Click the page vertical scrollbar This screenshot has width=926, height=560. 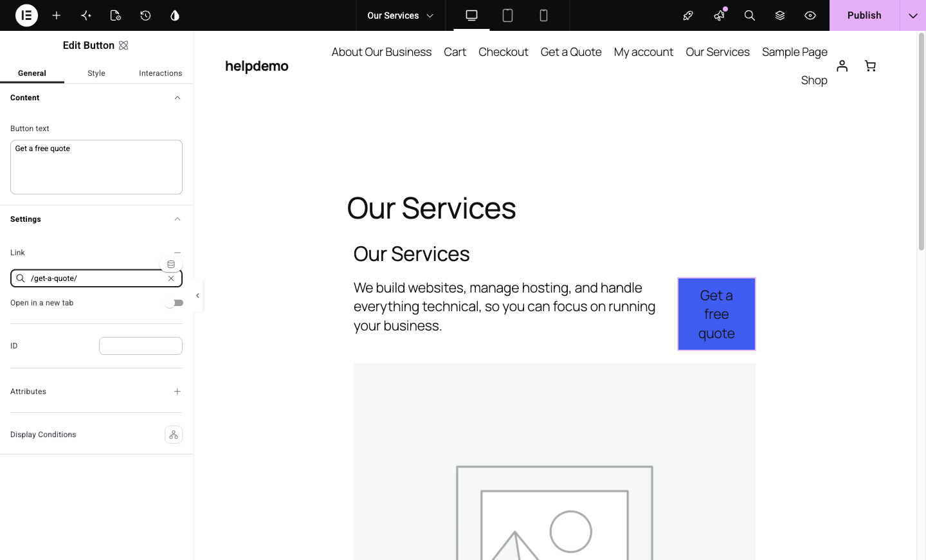point(921,141)
